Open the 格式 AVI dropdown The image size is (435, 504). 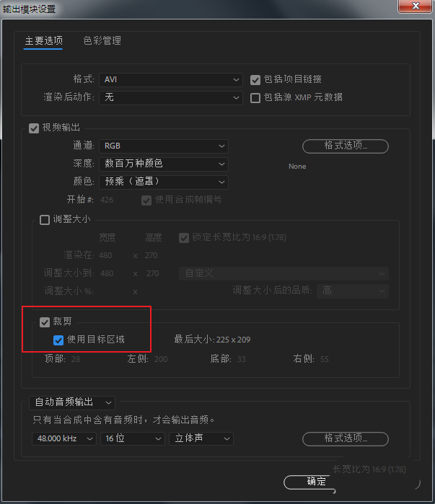tap(171, 79)
